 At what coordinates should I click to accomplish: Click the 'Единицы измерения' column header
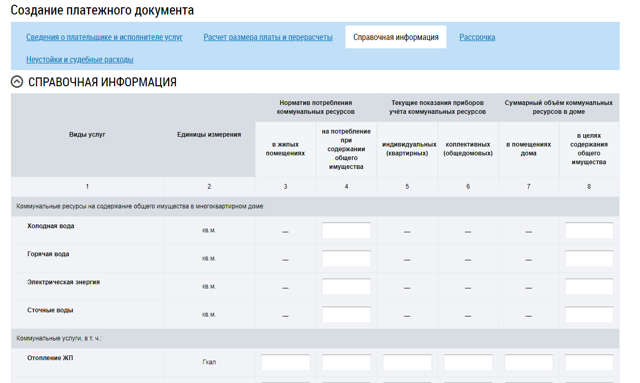pos(209,135)
